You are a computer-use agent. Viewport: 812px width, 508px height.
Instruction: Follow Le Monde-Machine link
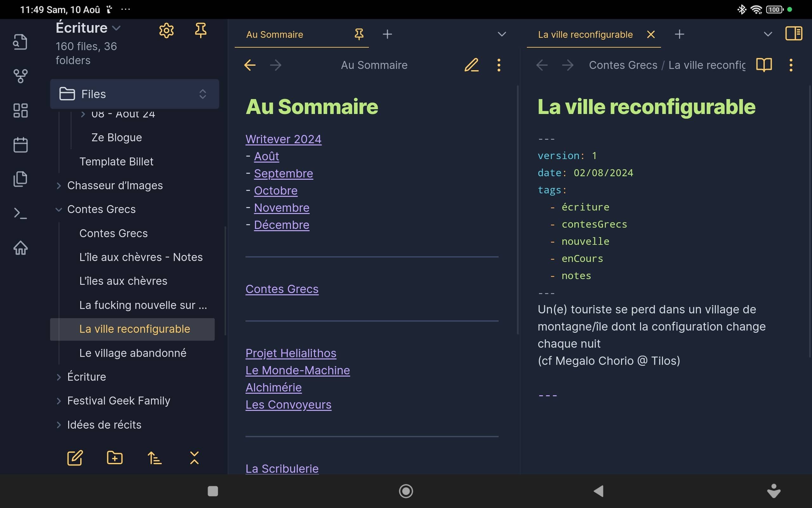point(298,370)
